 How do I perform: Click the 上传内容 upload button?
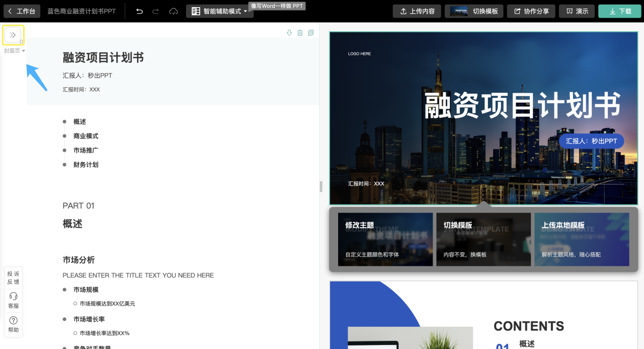click(417, 11)
